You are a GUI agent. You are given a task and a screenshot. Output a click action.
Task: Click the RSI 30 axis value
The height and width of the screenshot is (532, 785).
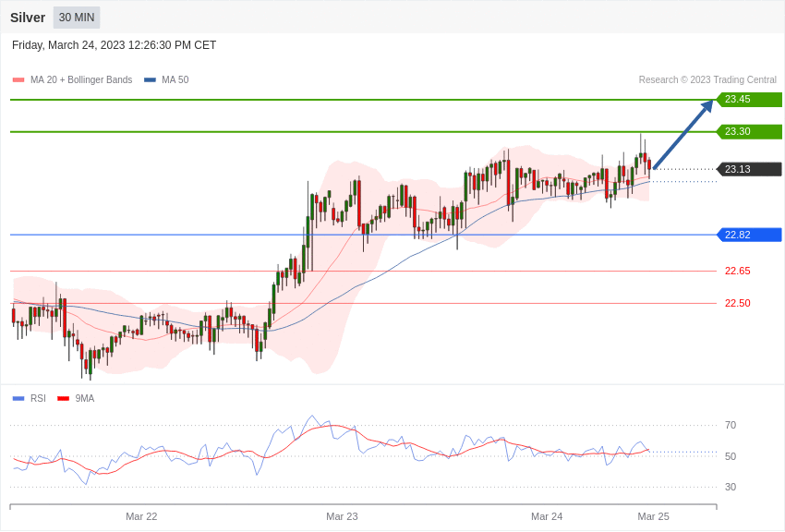tap(731, 487)
